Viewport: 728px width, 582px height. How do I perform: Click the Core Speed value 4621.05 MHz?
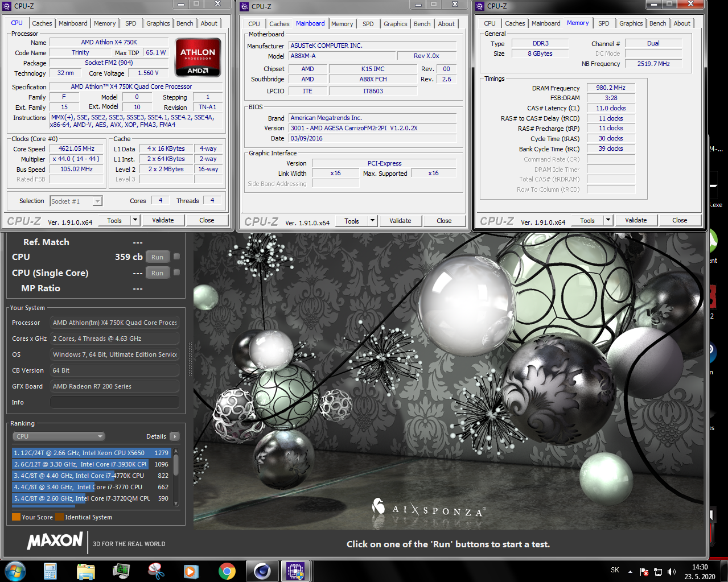(76, 148)
